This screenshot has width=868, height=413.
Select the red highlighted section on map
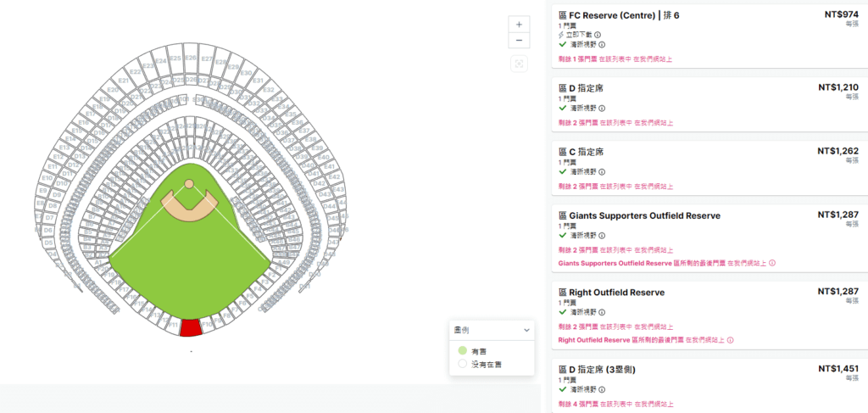click(x=190, y=327)
